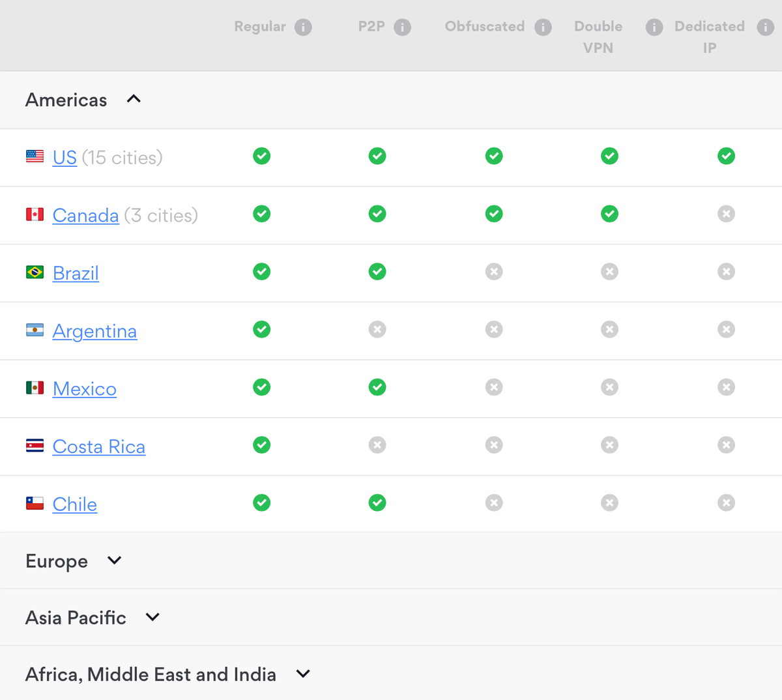
Task: Click the US flag icon
Action: click(x=35, y=156)
